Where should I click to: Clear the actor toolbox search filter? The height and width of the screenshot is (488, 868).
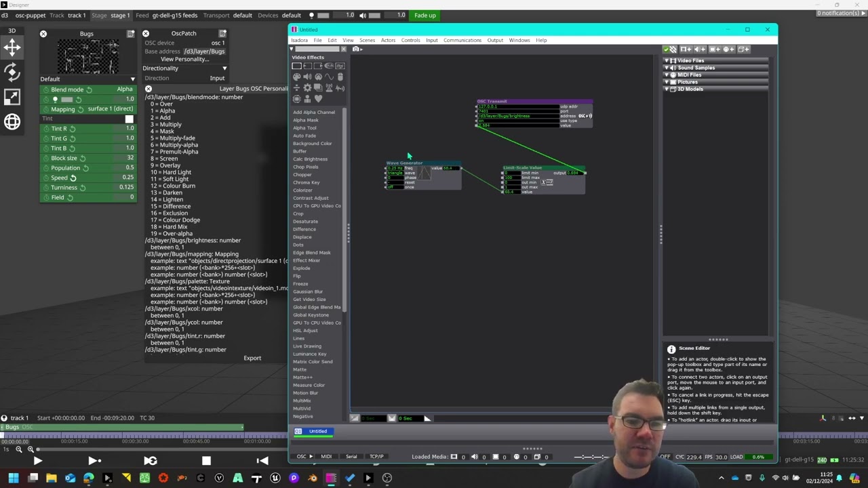coord(343,49)
